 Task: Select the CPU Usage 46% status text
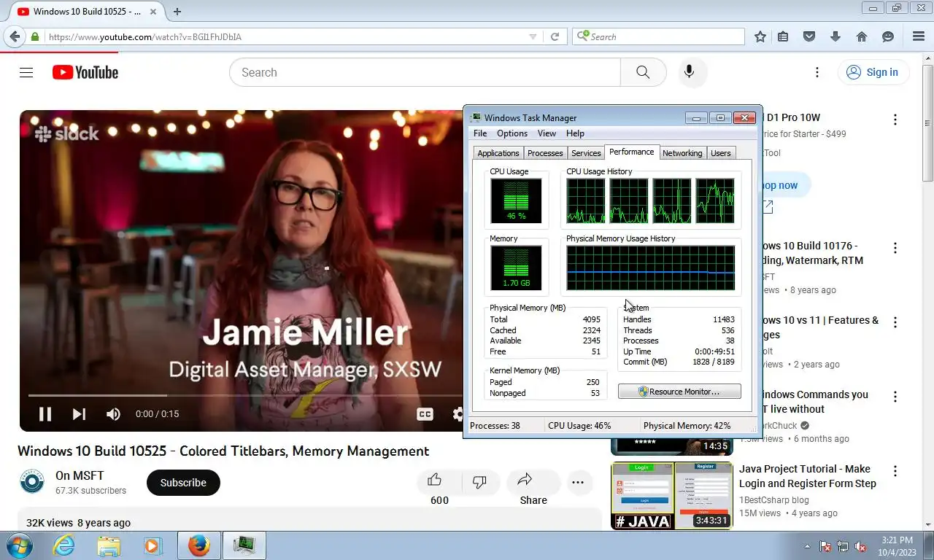[579, 426]
